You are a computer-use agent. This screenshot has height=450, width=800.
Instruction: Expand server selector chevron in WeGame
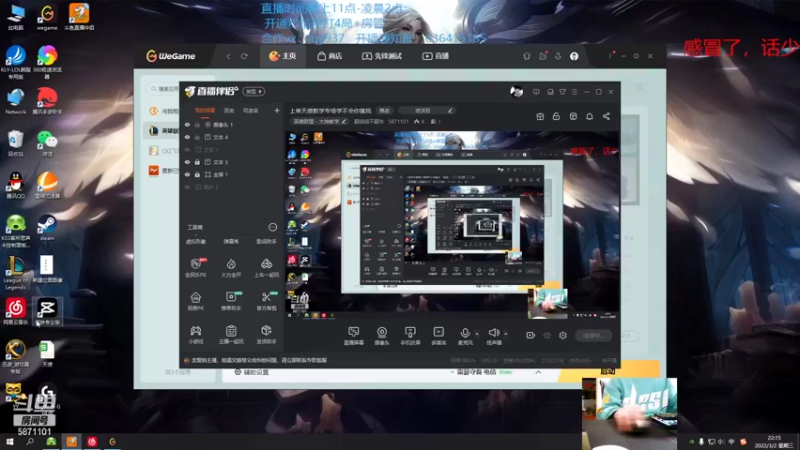538,372
